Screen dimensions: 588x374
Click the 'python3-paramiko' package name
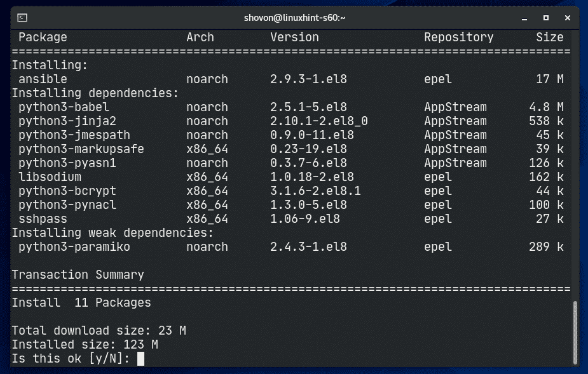(74, 247)
